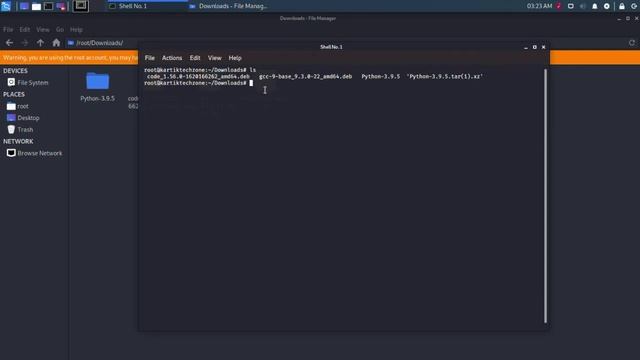640x360 pixels.
Task: Click the terminal vertical scrollbar
Action: [545, 196]
